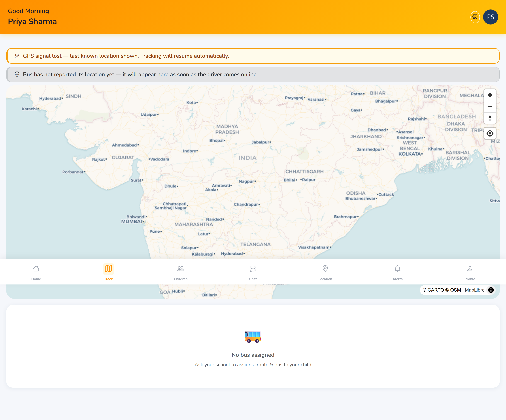Open the PS profile avatar

click(490, 17)
